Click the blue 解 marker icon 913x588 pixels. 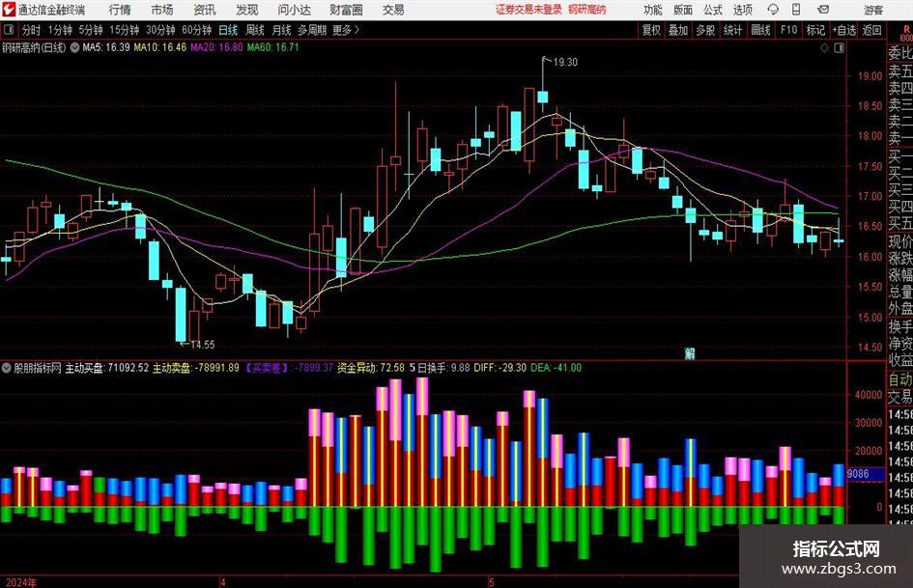[x=690, y=353]
